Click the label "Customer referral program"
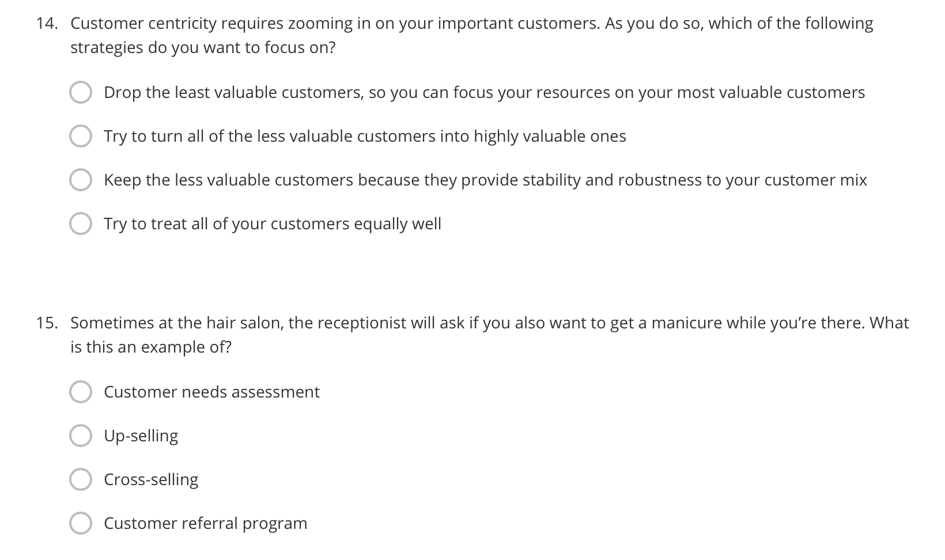This screenshot has width=945, height=560. (x=205, y=523)
